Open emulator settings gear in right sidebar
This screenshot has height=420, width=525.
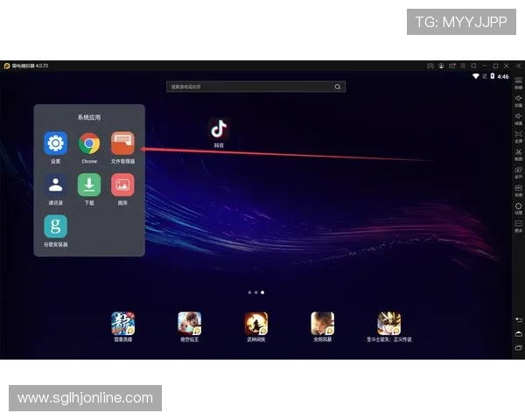click(518, 207)
